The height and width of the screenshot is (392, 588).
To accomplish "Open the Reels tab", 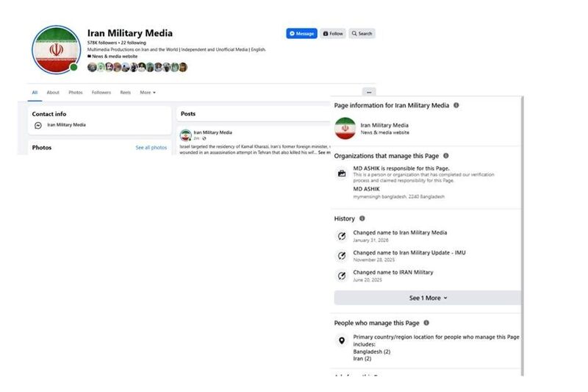I will [x=126, y=93].
